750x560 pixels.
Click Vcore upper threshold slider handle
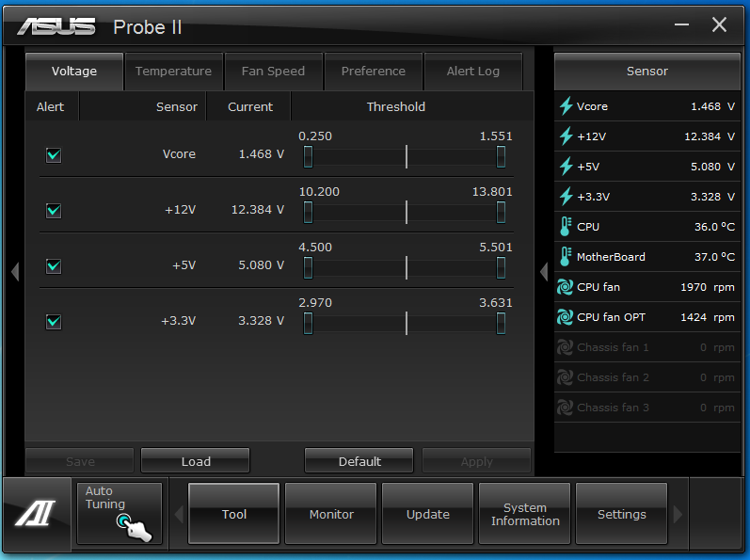coord(501,156)
